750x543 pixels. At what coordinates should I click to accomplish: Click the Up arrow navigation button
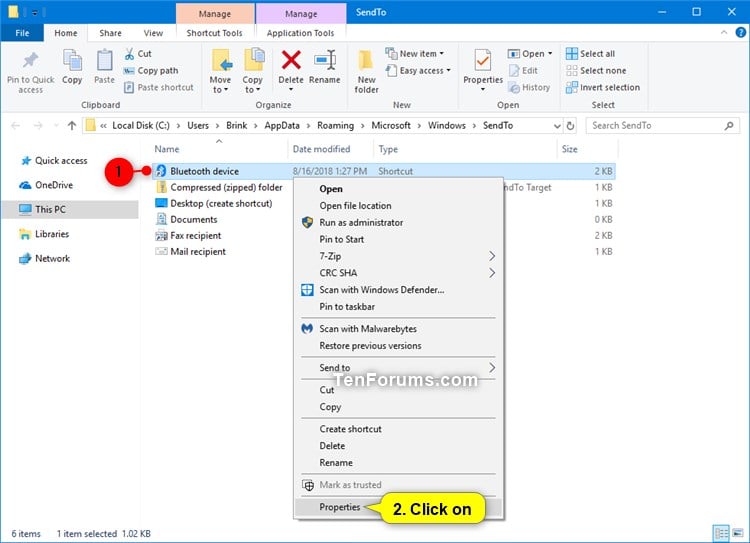click(72, 125)
